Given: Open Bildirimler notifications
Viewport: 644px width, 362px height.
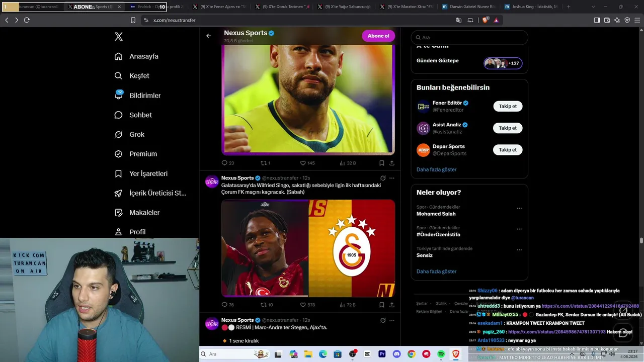Looking at the screenshot, I should pos(137,96).
